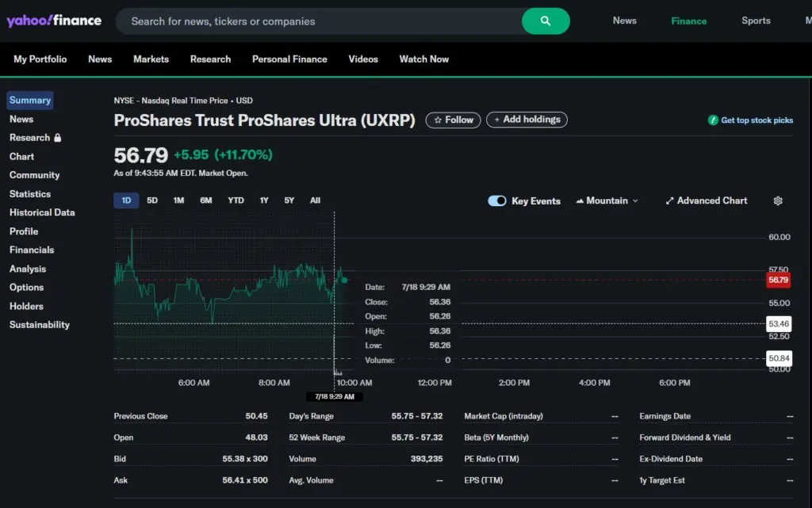Toggle the Key Events switch

pos(497,201)
